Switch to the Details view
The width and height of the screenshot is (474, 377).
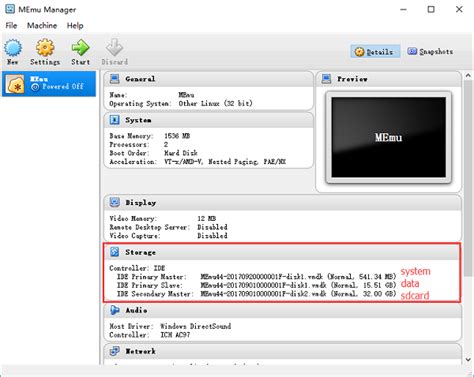375,52
